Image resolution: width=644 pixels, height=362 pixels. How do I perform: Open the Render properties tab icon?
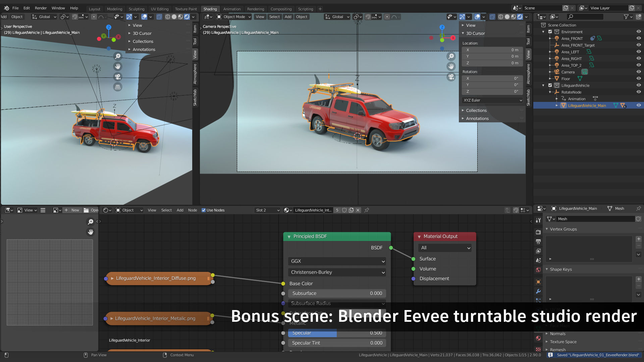[538, 232]
